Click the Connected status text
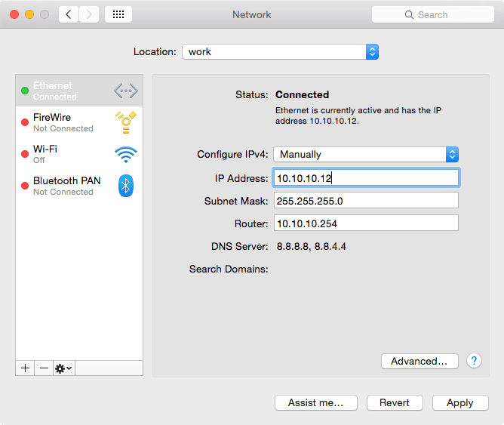Screen dimensions: 504x425 [x=302, y=94]
